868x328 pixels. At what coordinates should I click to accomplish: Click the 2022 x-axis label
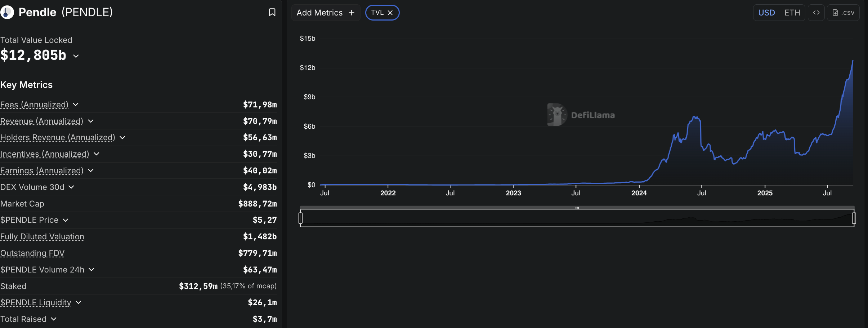click(388, 193)
